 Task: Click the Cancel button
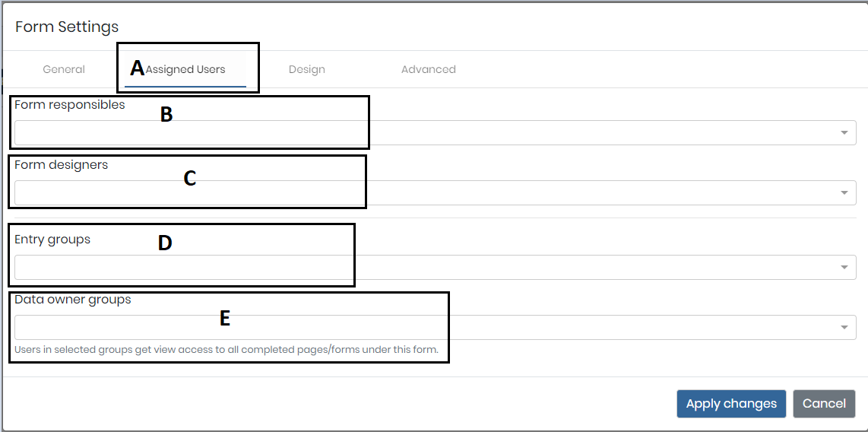coord(824,404)
